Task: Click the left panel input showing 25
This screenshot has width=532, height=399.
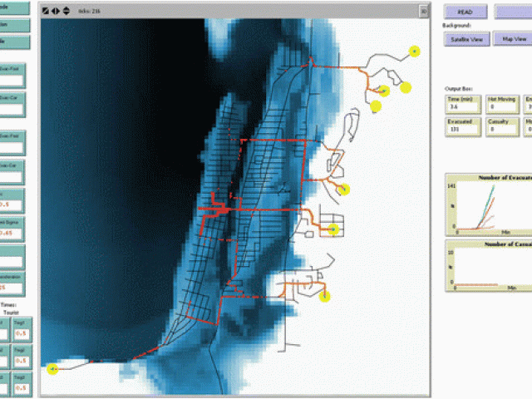Action: coord(12,283)
